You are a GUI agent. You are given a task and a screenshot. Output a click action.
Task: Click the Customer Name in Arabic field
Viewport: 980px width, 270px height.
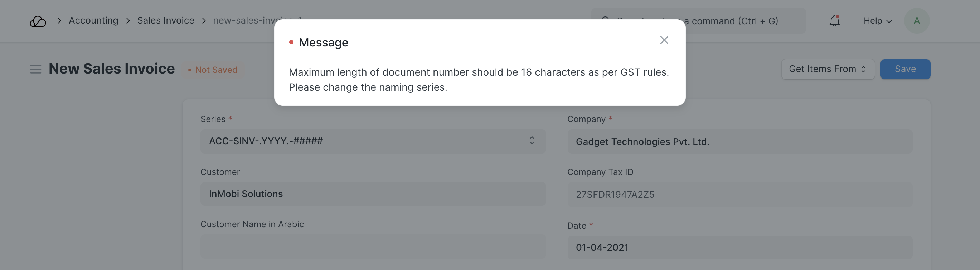pos(373,246)
